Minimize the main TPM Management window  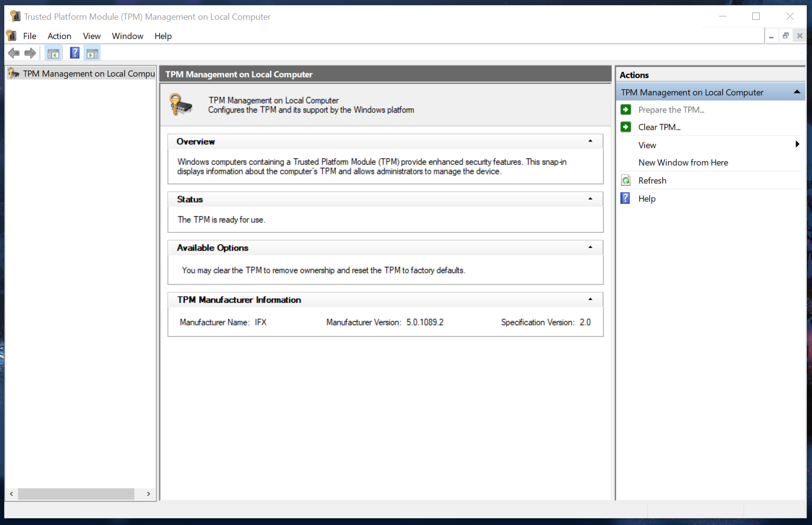(722, 16)
